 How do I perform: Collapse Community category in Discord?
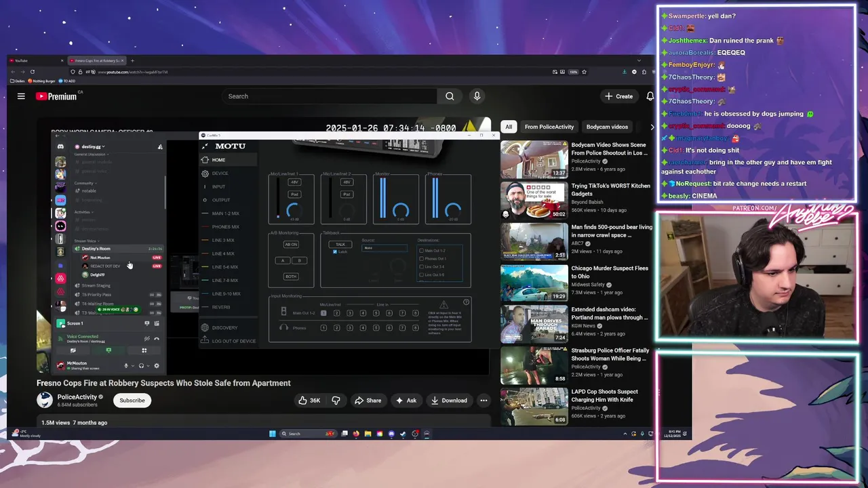[84, 183]
